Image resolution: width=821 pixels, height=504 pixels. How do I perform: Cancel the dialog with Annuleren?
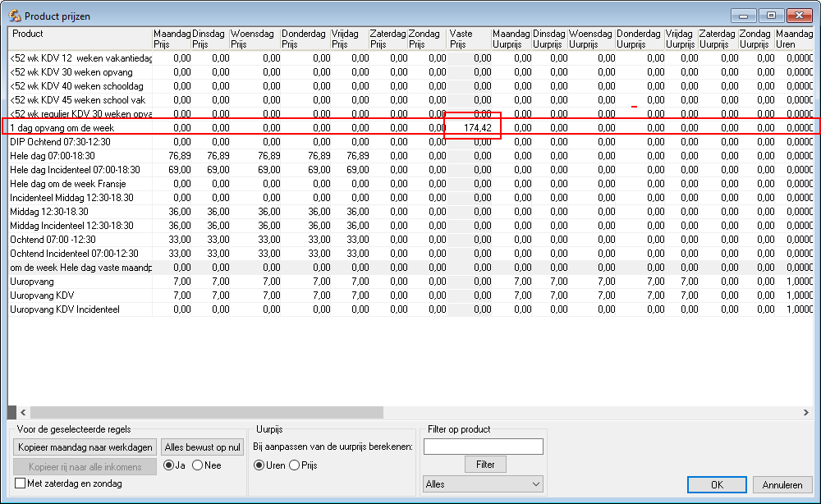[x=782, y=484]
